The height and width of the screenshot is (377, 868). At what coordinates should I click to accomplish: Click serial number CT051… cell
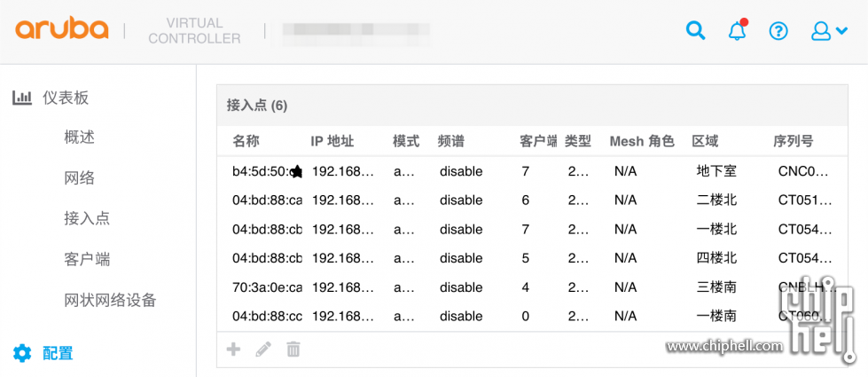click(x=805, y=200)
